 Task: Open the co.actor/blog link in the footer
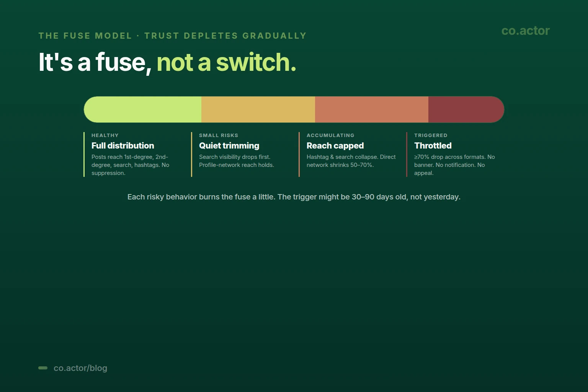tap(80, 368)
